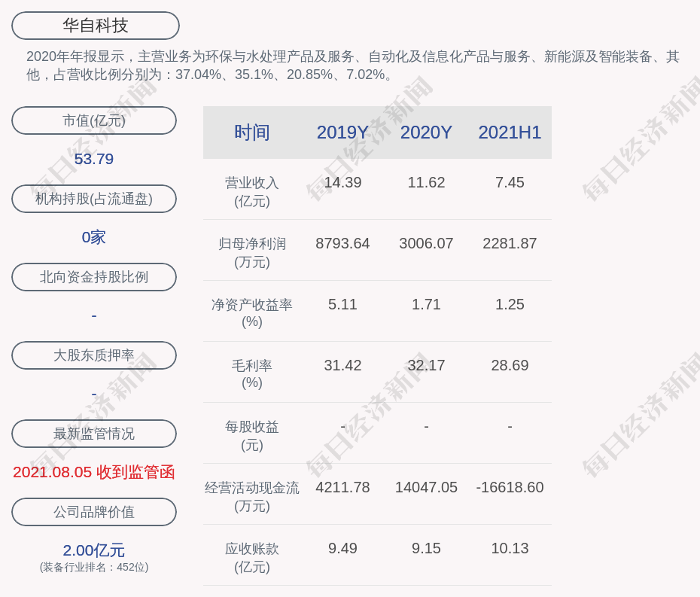Click the 净资产收益率 2019Y value 5.11
700x597 pixels.
[342, 304]
